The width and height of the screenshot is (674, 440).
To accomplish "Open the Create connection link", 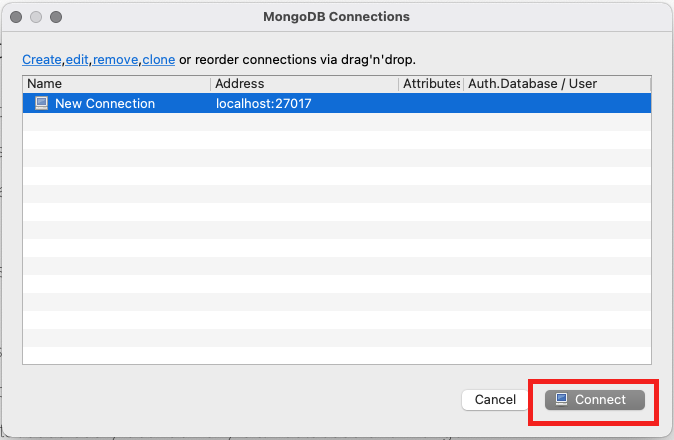I will coord(42,60).
